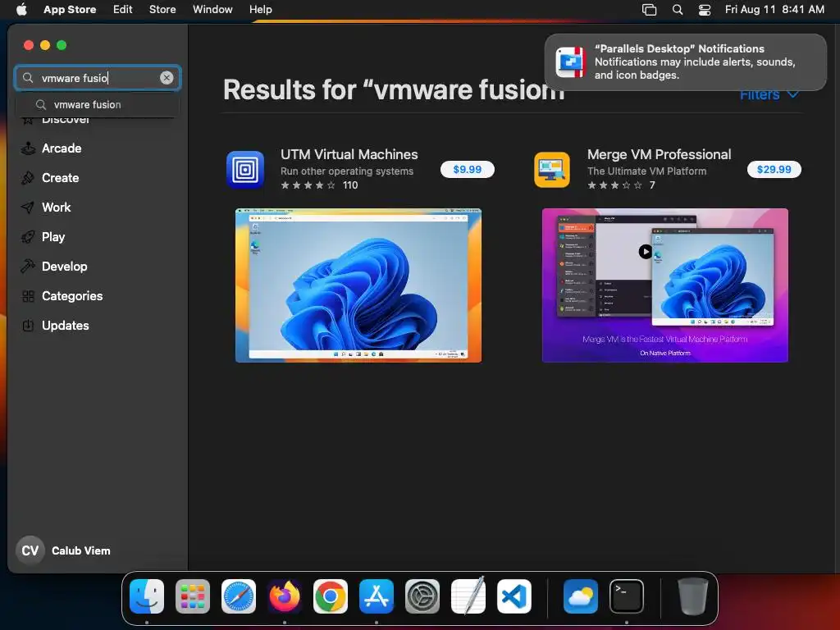Open the Work section
840x630 pixels.
(57, 208)
